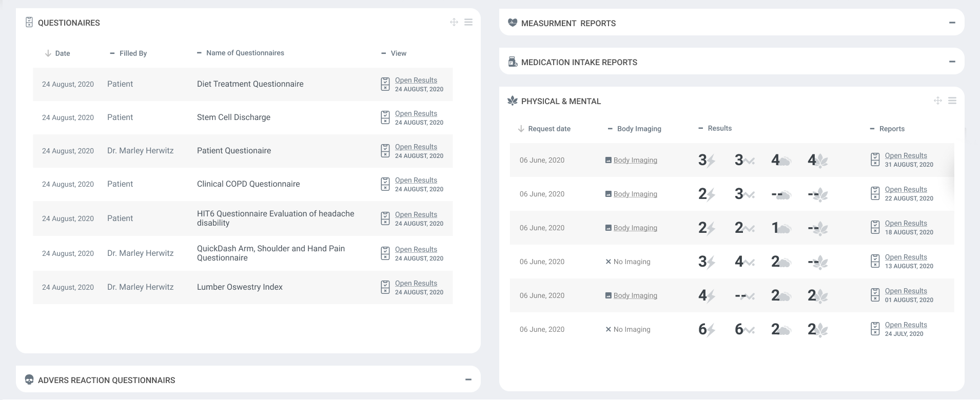Click report icon for 24 July, 2020 results

[x=875, y=329]
